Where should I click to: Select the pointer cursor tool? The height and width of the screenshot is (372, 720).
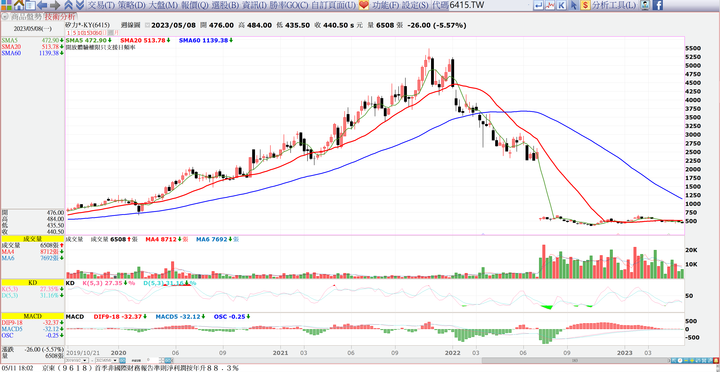click(574, 6)
